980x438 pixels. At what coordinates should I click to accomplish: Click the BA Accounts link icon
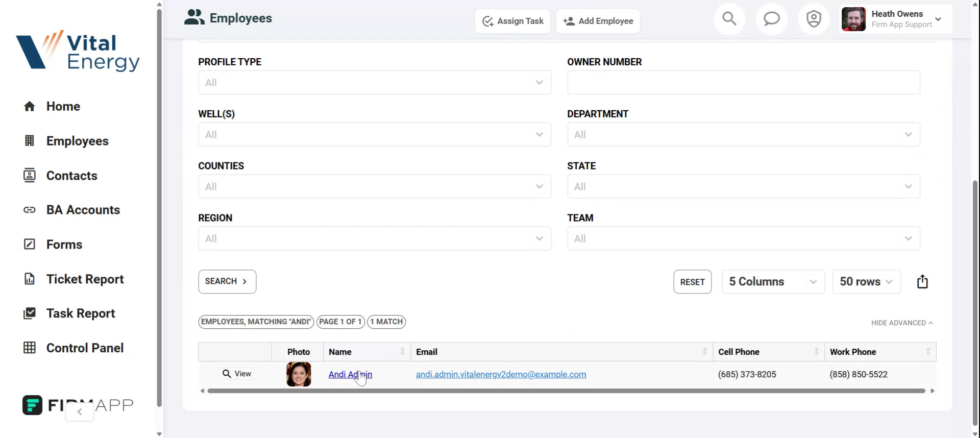(30, 210)
